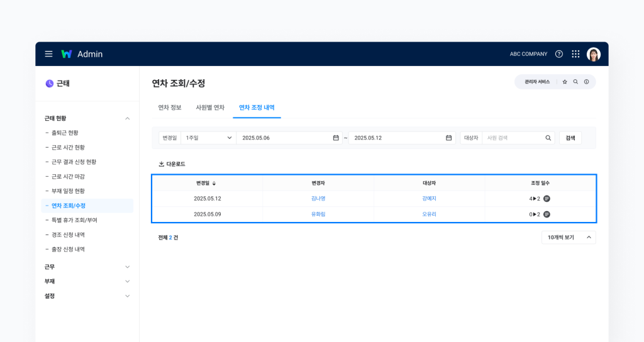This screenshot has height=342, width=644.
Task: Open the 강예지 target link
Action: click(429, 198)
